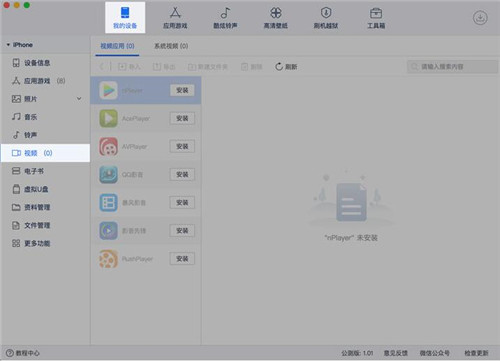Open the 应用游戏 tab in top bar
Viewport: 500px width, 361px height.
pos(175,18)
